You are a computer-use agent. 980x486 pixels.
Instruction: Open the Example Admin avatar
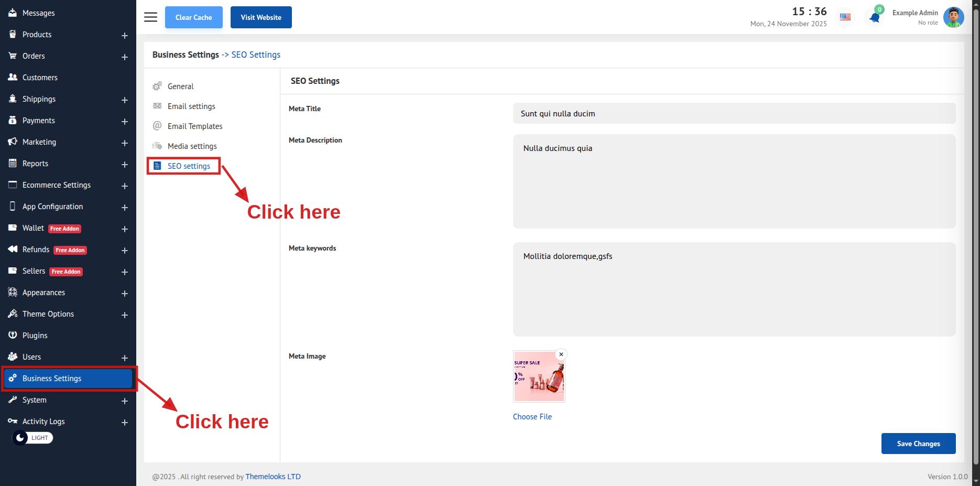(x=953, y=17)
